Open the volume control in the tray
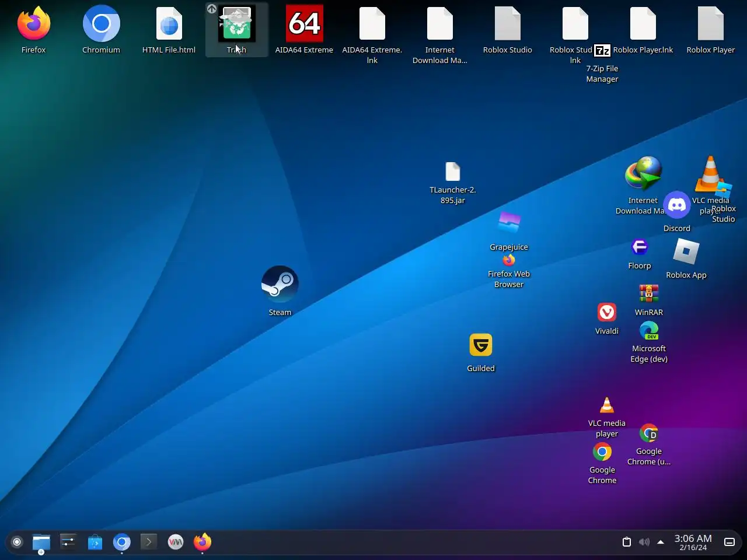The width and height of the screenshot is (747, 560). 644,542
